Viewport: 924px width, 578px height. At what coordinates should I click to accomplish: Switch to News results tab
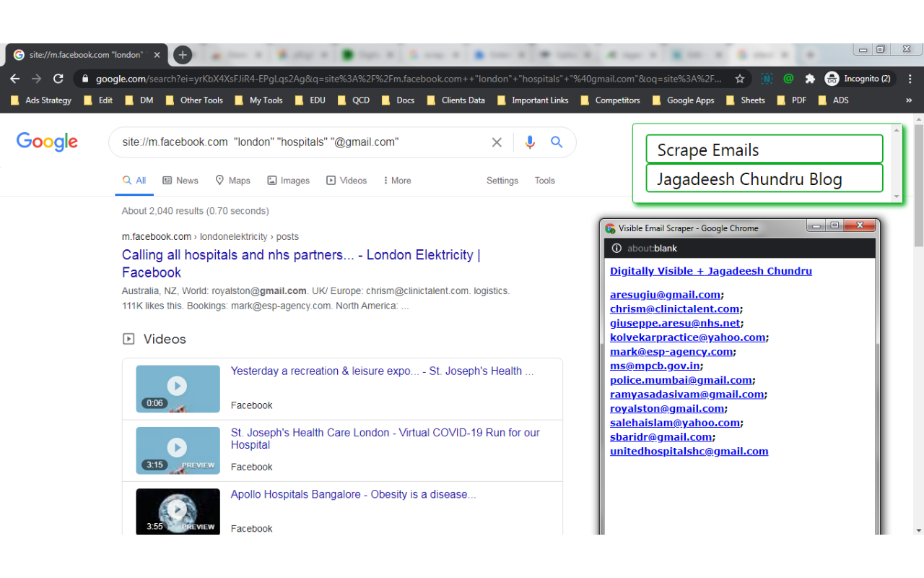coord(180,181)
